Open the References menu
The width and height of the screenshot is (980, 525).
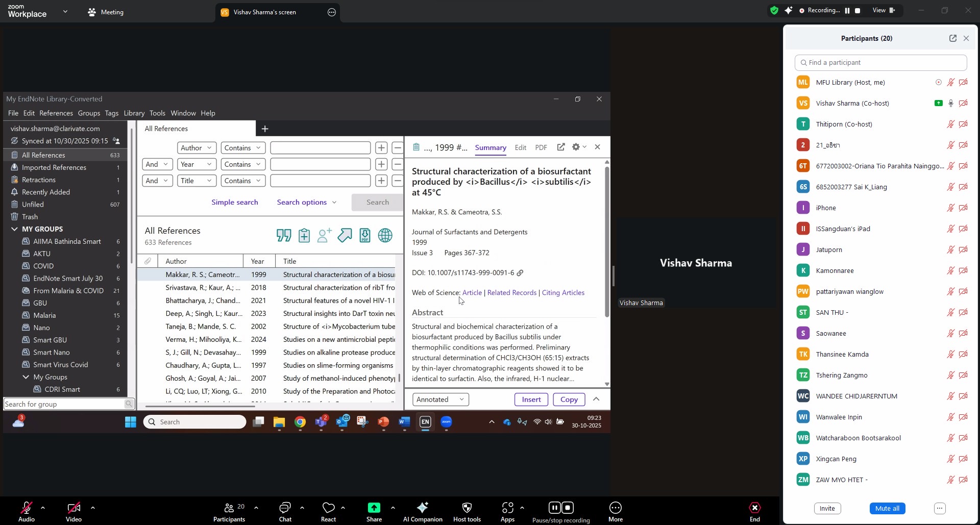tap(56, 113)
